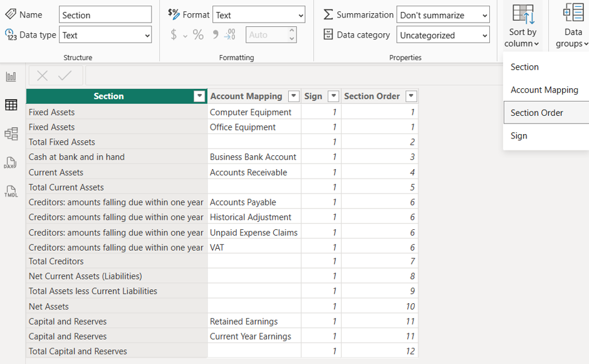589x364 pixels.
Task: Apply percentage format icon
Action: [198, 35]
